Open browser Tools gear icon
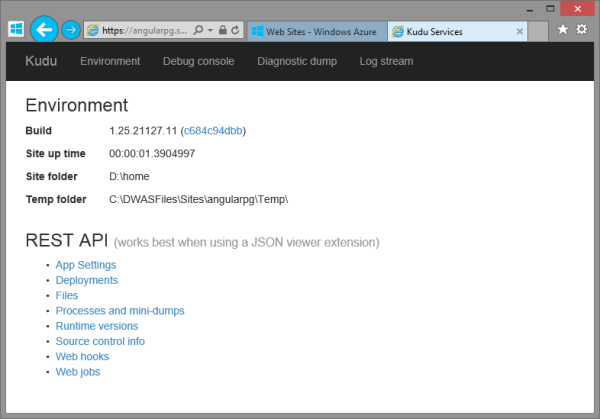The image size is (600, 419). coord(582,29)
